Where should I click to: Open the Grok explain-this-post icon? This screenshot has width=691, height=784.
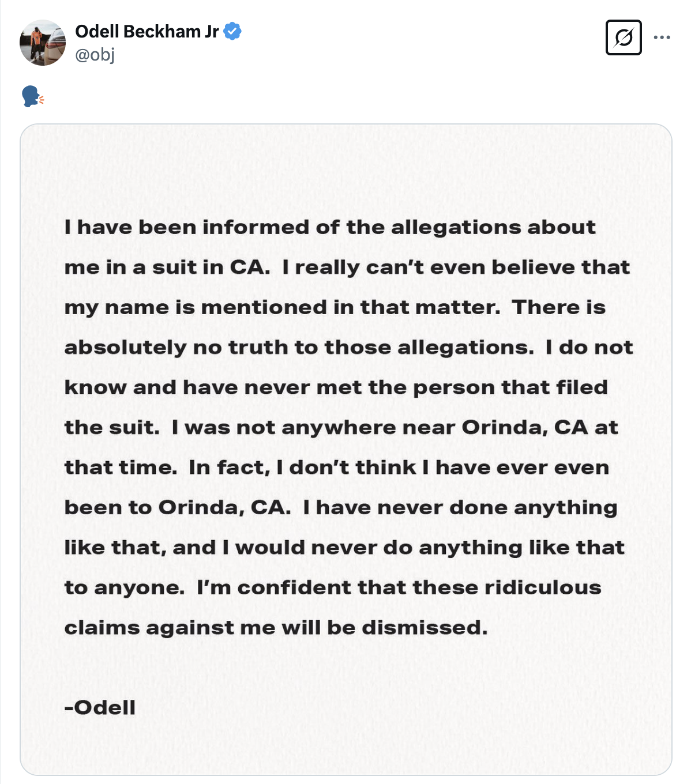click(624, 37)
